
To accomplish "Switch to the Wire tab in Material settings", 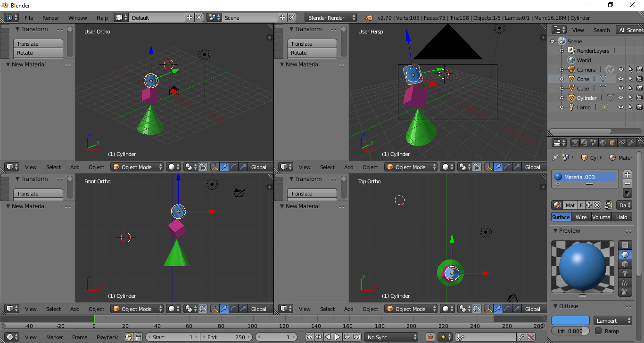I will coord(581,217).
